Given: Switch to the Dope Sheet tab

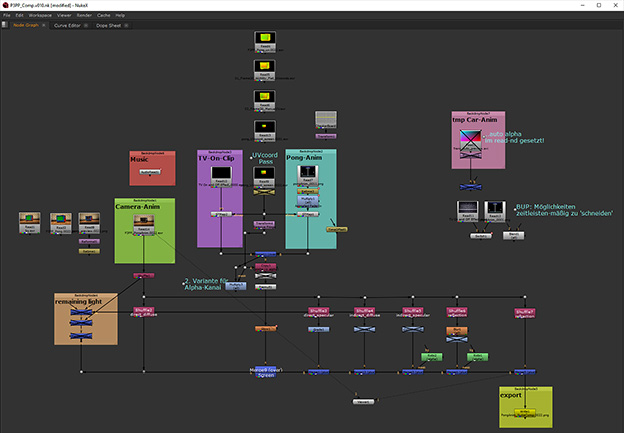Looking at the screenshot, I should coord(109,25).
